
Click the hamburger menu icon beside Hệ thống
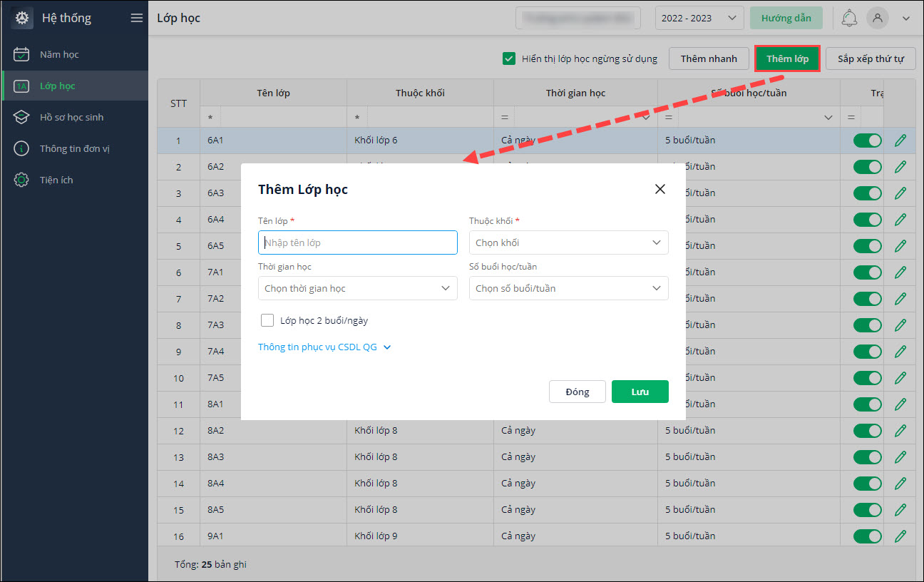(x=137, y=18)
